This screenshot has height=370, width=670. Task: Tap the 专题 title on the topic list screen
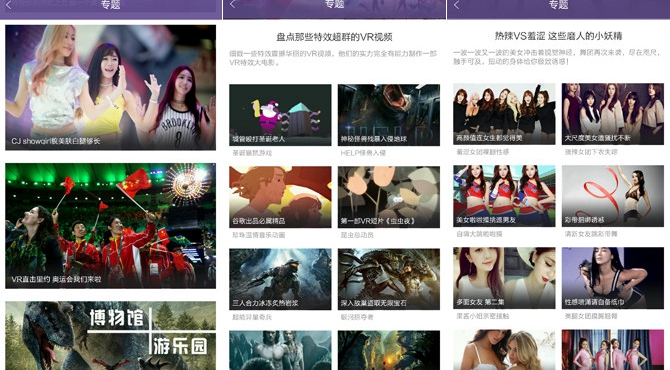(110, 5)
